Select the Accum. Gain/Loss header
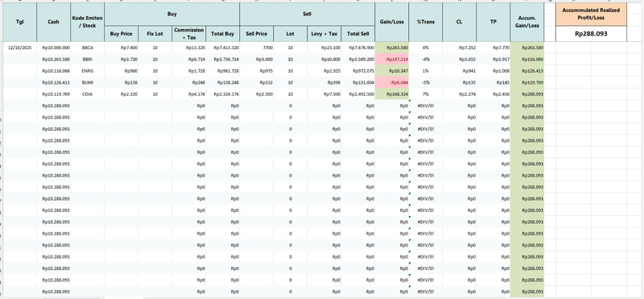 click(x=527, y=23)
